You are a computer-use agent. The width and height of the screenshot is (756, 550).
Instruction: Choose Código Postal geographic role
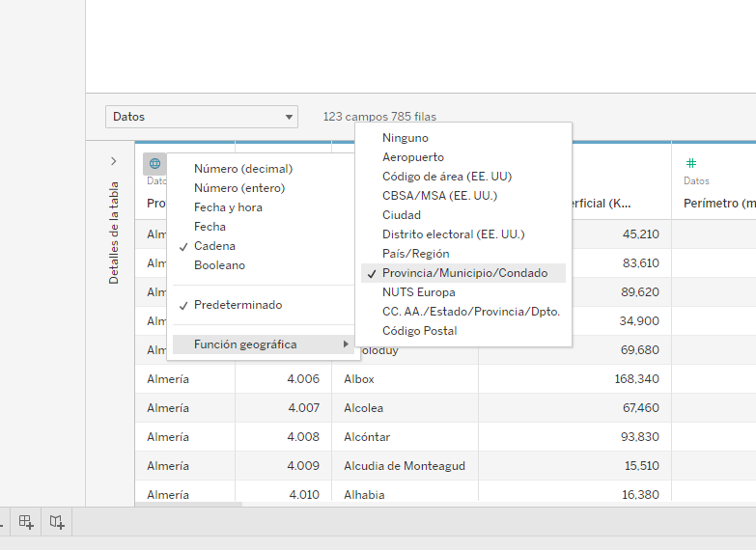tap(419, 331)
